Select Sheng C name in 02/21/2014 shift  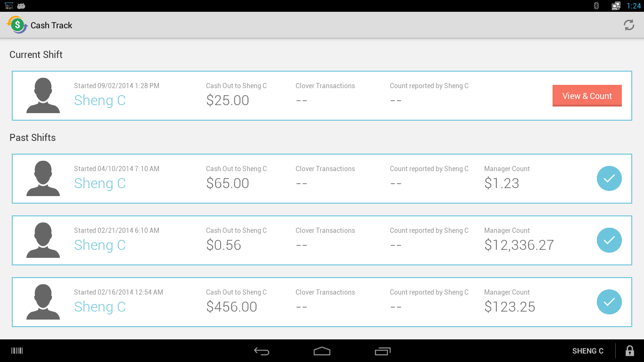tap(100, 245)
